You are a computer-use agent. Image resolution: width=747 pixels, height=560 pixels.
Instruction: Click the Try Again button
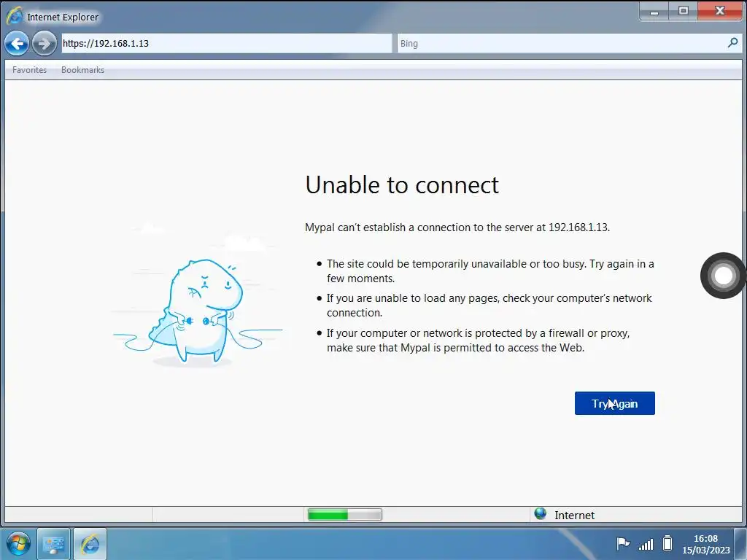coord(614,403)
